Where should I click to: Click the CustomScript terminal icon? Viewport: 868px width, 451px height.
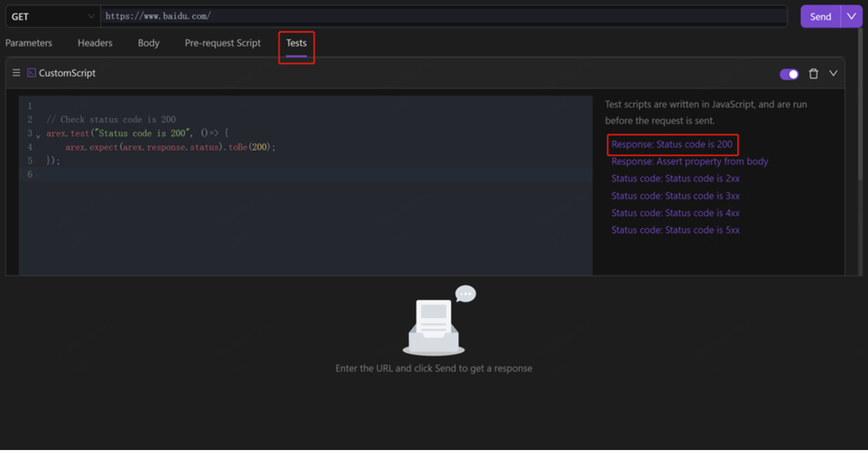pyautogui.click(x=31, y=73)
